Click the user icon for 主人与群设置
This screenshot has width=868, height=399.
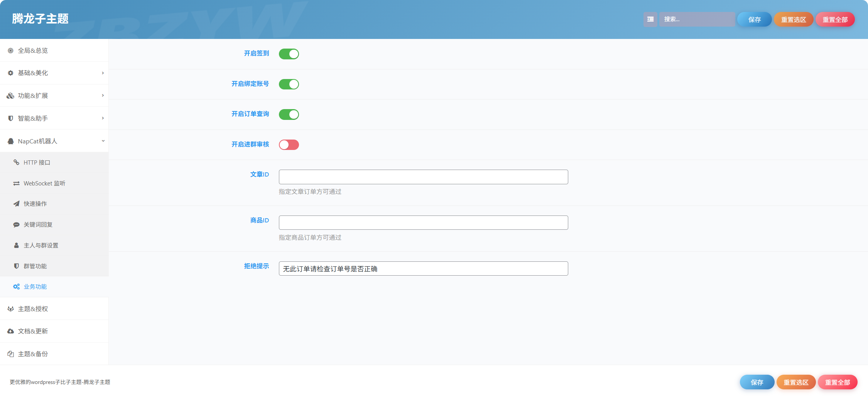(x=16, y=245)
